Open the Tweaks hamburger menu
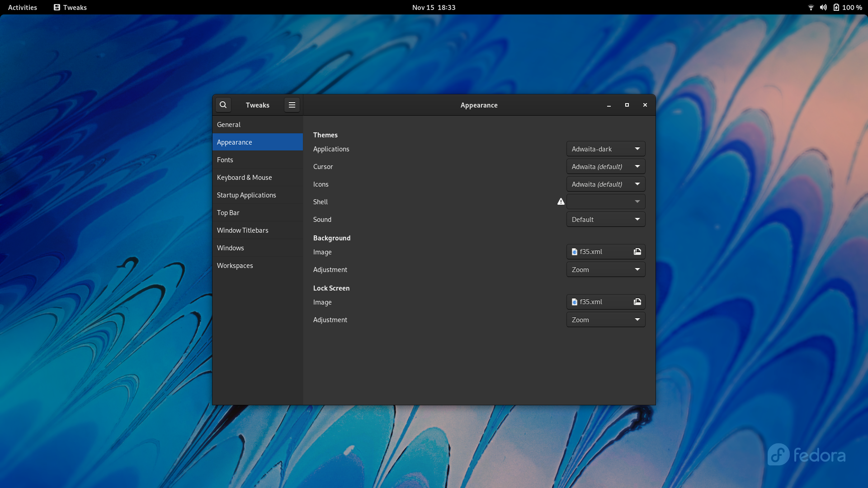Screen dimensions: 868x488 click(292, 105)
